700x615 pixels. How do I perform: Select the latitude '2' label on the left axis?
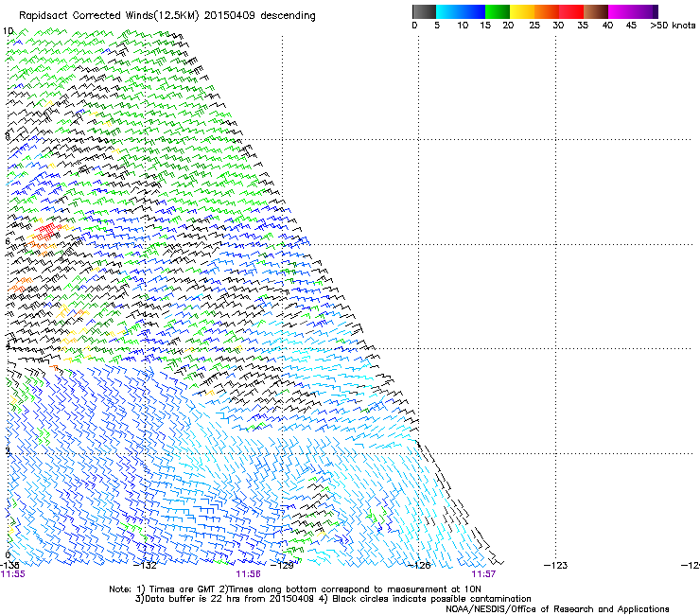(x=8, y=450)
